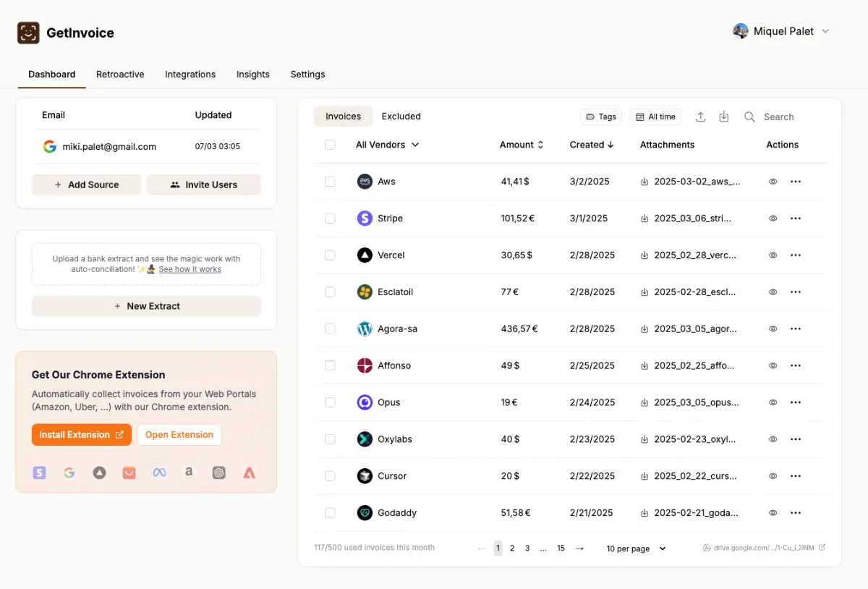
Task: Click the upload icon in invoices toolbar
Action: (700, 116)
